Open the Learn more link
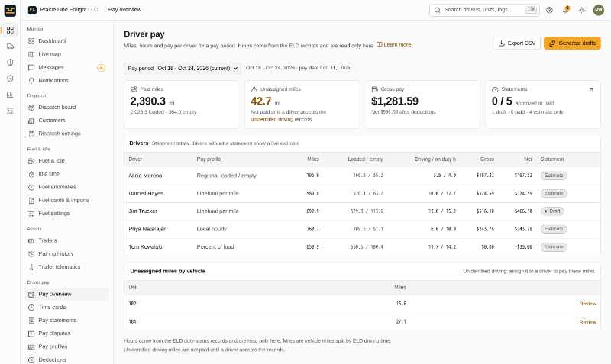 (x=393, y=45)
